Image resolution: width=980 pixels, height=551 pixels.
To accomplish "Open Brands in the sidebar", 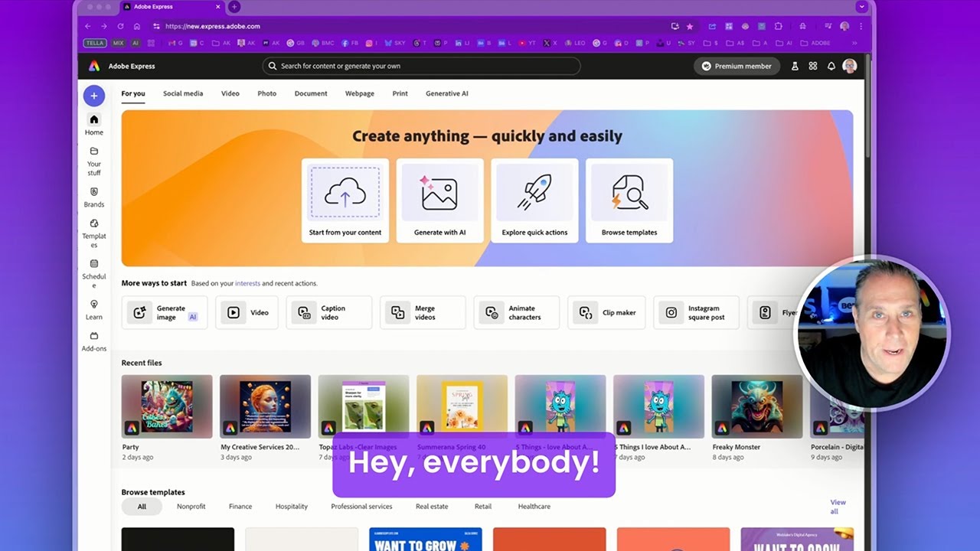I will pos(94,197).
